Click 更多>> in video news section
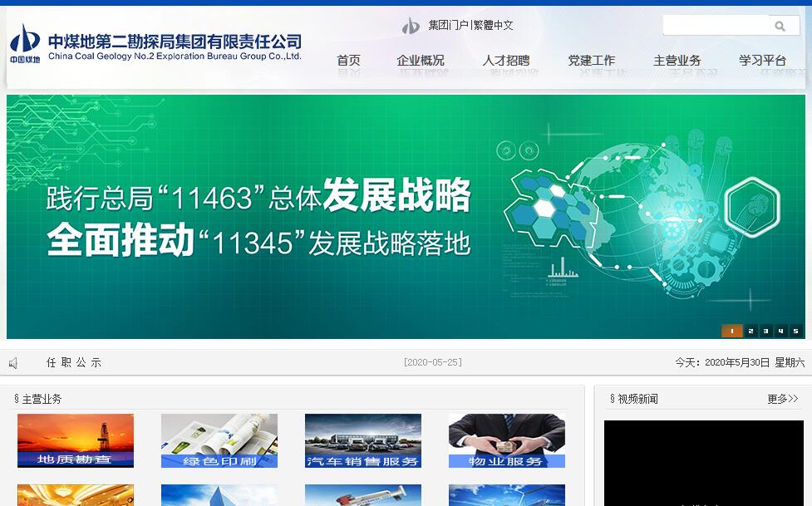Viewport: 812px width, 506px height. coord(782,399)
